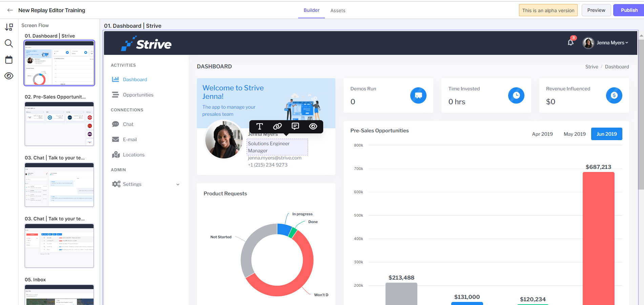Open the notification bell
644x305 pixels.
tap(571, 42)
